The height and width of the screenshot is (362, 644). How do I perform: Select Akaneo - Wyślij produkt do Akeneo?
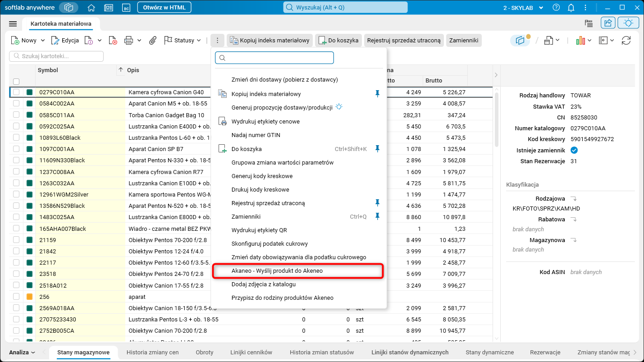tap(298, 271)
